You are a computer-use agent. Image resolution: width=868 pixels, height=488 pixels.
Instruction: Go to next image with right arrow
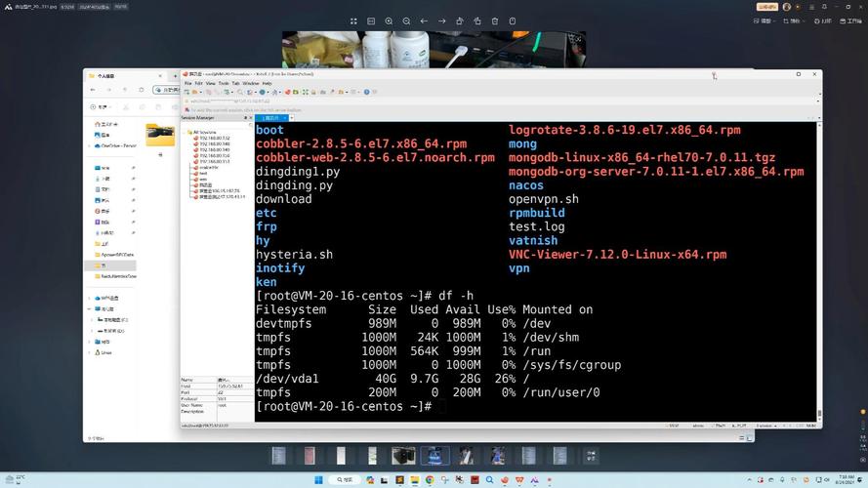441,21
